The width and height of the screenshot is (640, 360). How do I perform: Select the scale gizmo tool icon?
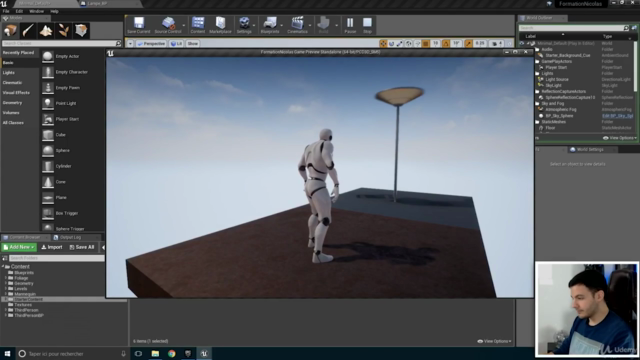(400, 44)
